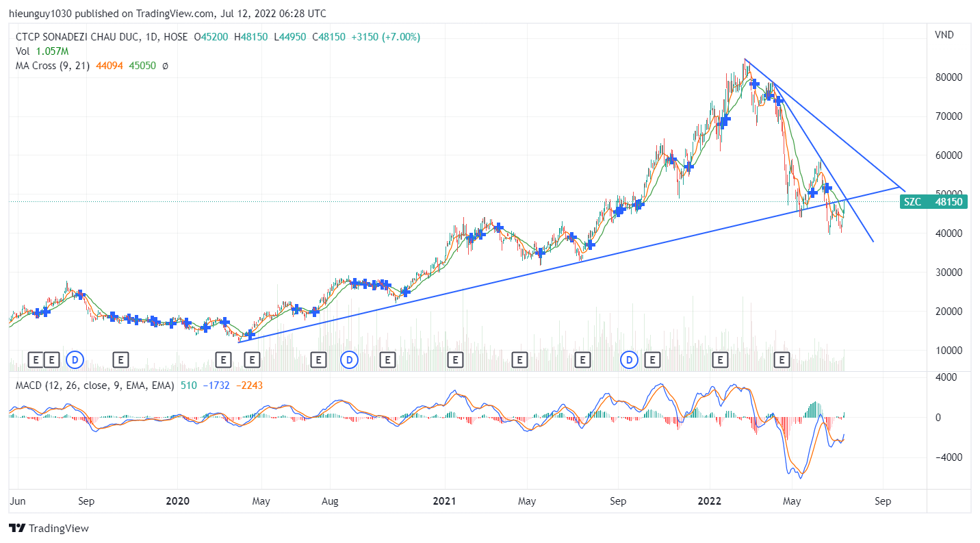Select the MACD signal value −2243
980x543 pixels.
[249, 386]
